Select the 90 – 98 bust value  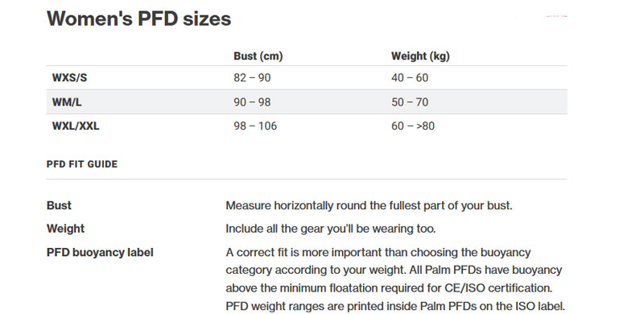tap(252, 102)
